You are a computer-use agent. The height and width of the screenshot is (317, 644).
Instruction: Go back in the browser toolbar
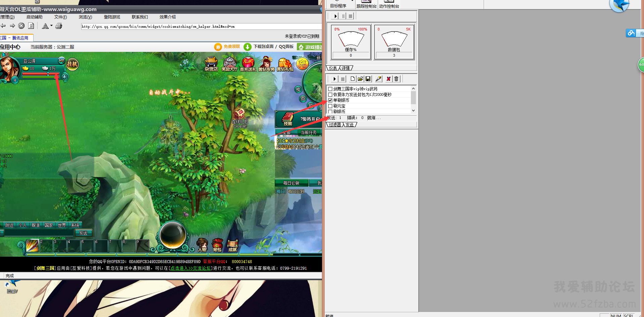coord(3,26)
